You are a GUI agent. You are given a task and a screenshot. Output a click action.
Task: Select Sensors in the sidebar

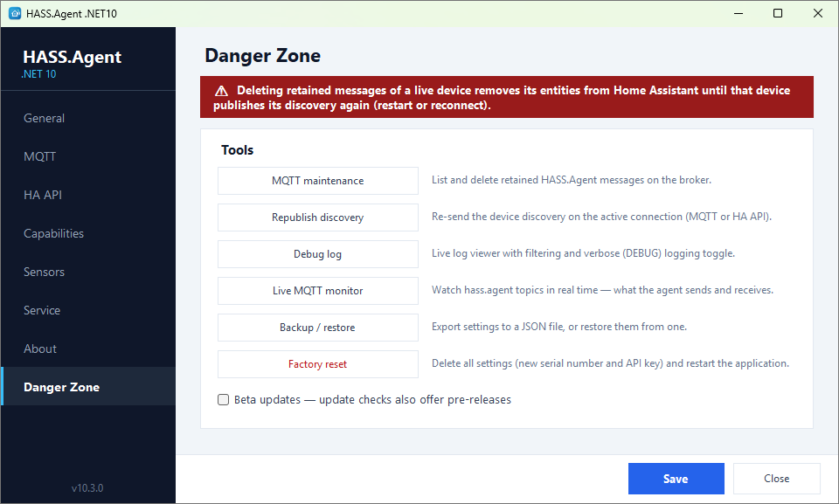point(87,273)
